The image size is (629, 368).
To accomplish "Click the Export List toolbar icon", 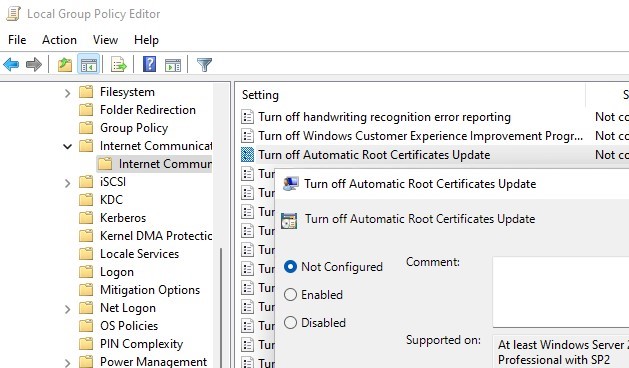I will (x=119, y=64).
